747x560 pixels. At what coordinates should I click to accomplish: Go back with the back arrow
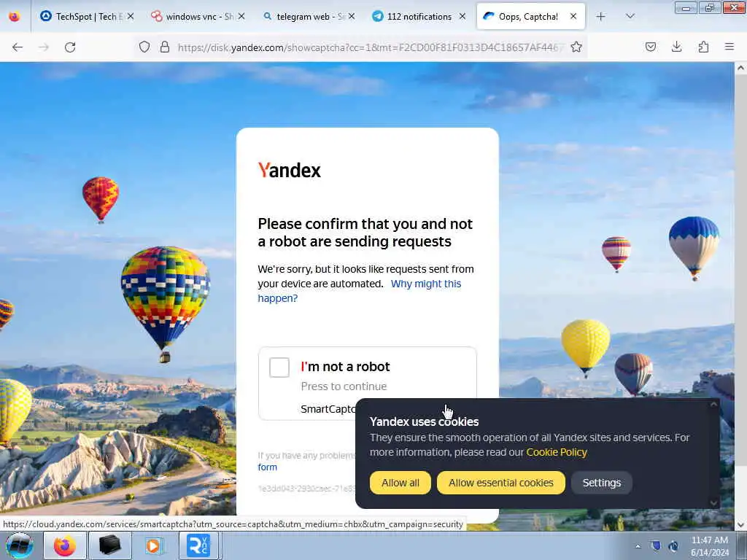coord(18,47)
